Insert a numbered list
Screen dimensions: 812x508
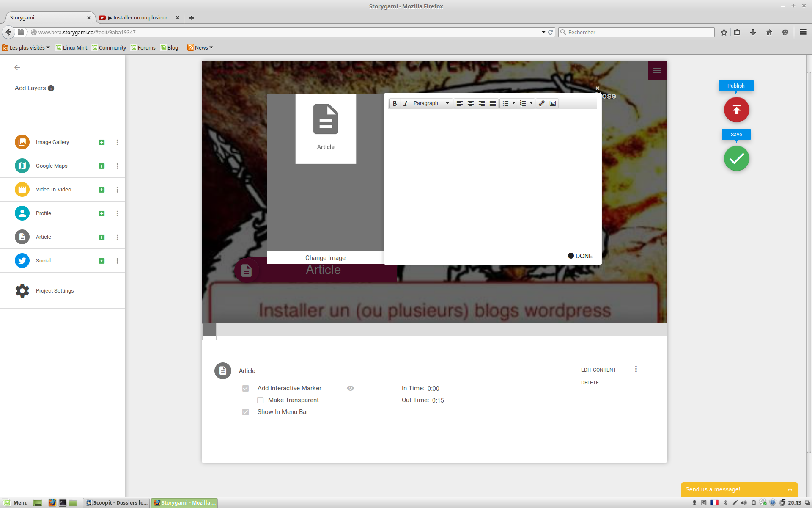[x=523, y=103]
